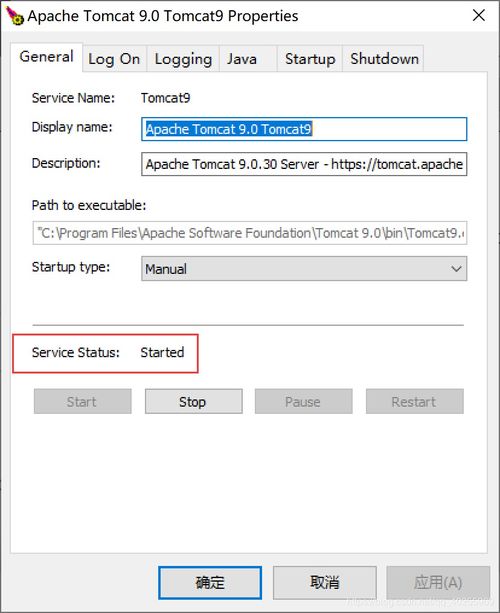This screenshot has height=613, width=500.
Task: Click the greyed-out Pause button
Action: [304, 401]
